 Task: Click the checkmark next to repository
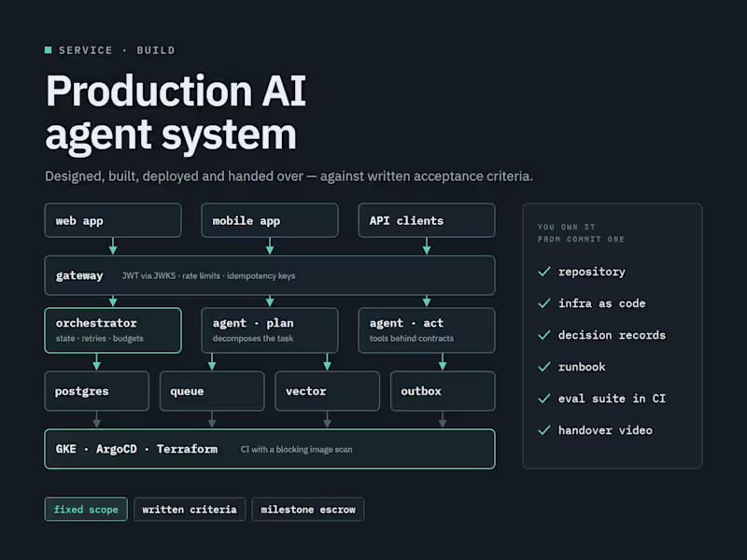click(x=544, y=272)
